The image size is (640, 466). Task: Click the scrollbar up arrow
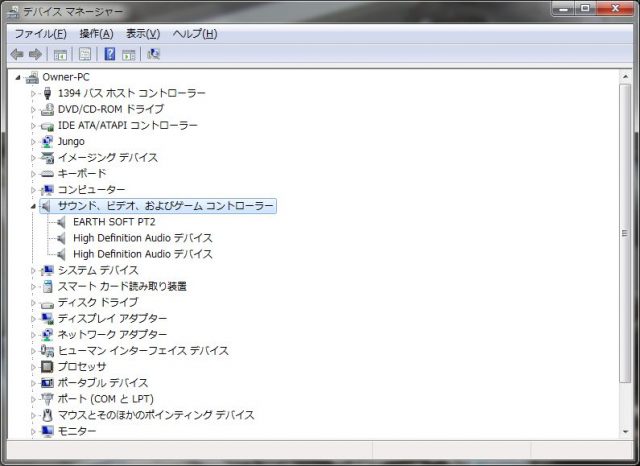(x=625, y=77)
